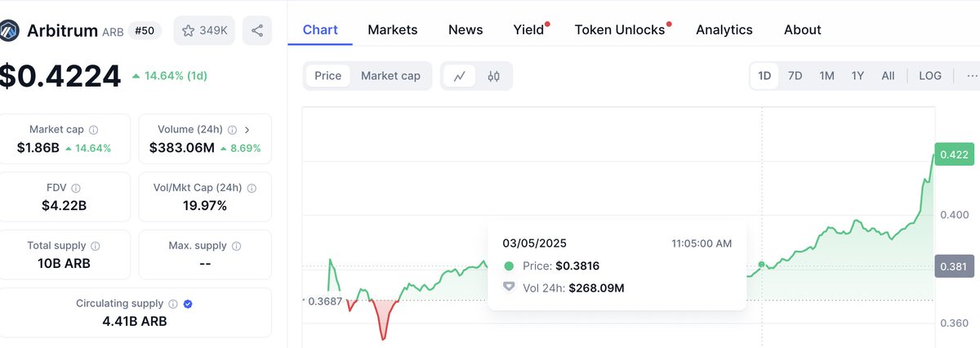The height and width of the screenshot is (348, 980).
Task: Open Total supply info icon
Action: (96, 246)
